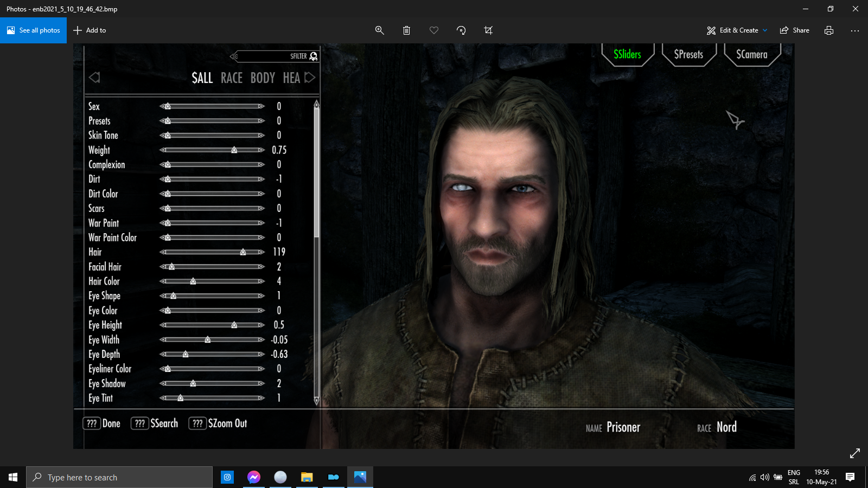Click the Presets slider label
The image size is (868, 488).
click(x=99, y=121)
